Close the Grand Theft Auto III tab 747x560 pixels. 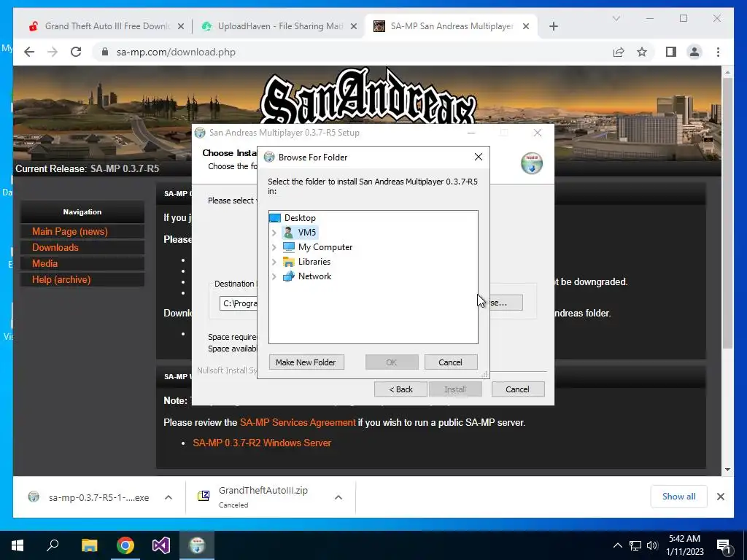(181, 27)
